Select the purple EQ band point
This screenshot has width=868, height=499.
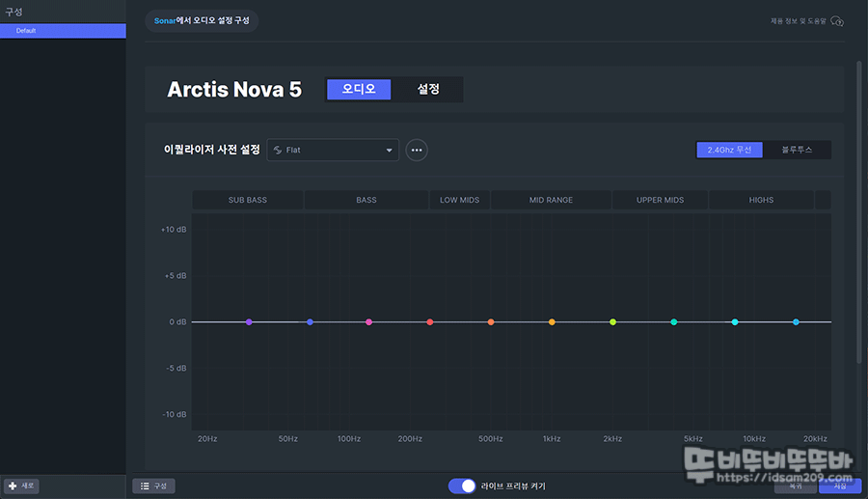coord(249,321)
